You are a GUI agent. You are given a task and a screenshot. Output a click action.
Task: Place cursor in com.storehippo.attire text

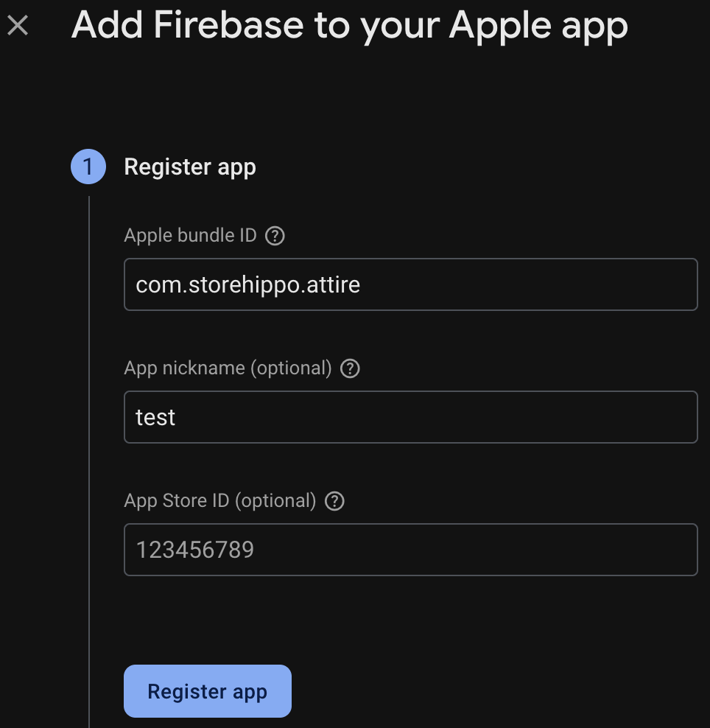coord(247,285)
